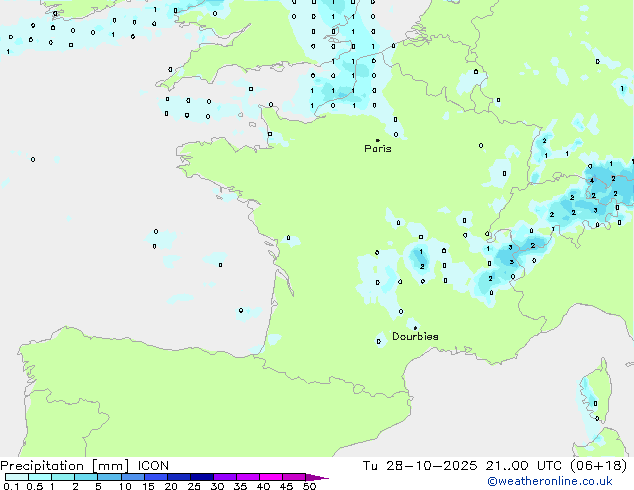Select legend swatch between 0.1 and 0.5
634x490 pixels.
(x=17, y=477)
